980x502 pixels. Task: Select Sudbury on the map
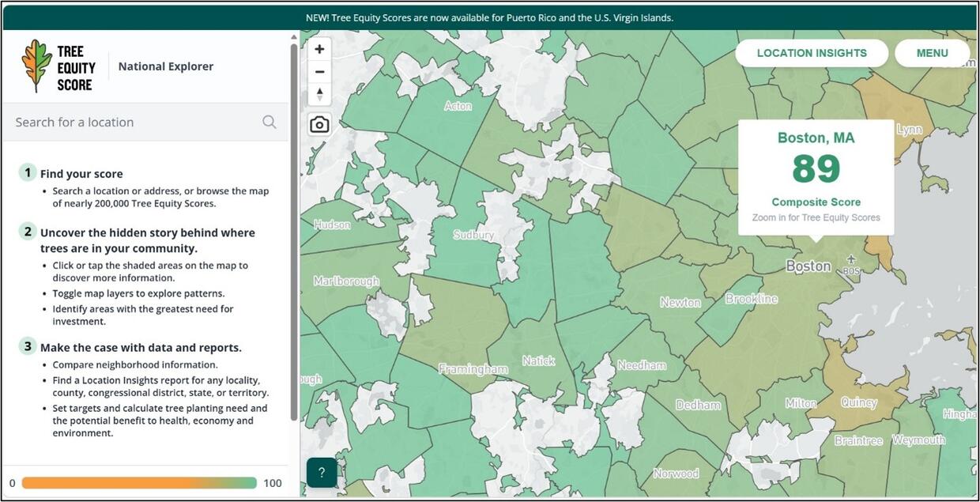[x=473, y=235]
